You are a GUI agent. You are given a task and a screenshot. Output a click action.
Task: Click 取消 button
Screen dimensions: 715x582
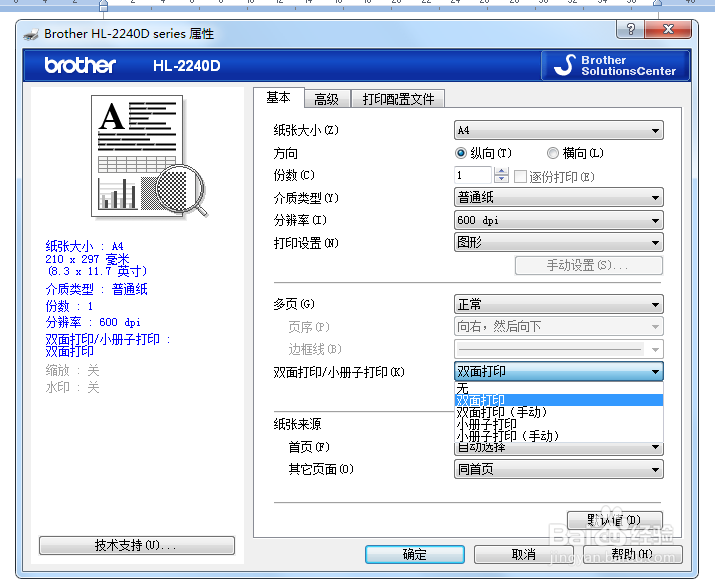(523, 555)
